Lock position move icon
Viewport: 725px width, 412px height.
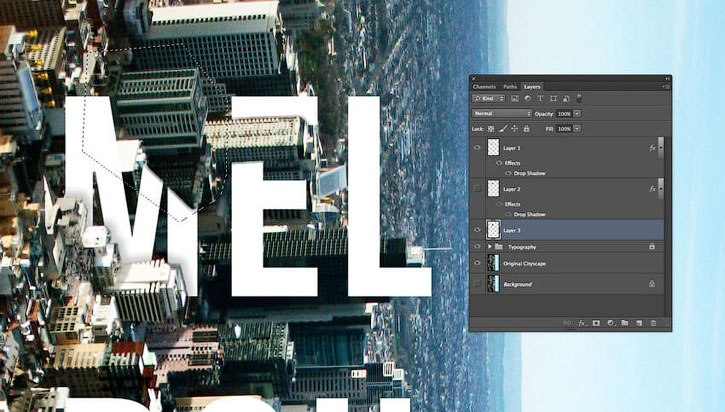(514, 129)
